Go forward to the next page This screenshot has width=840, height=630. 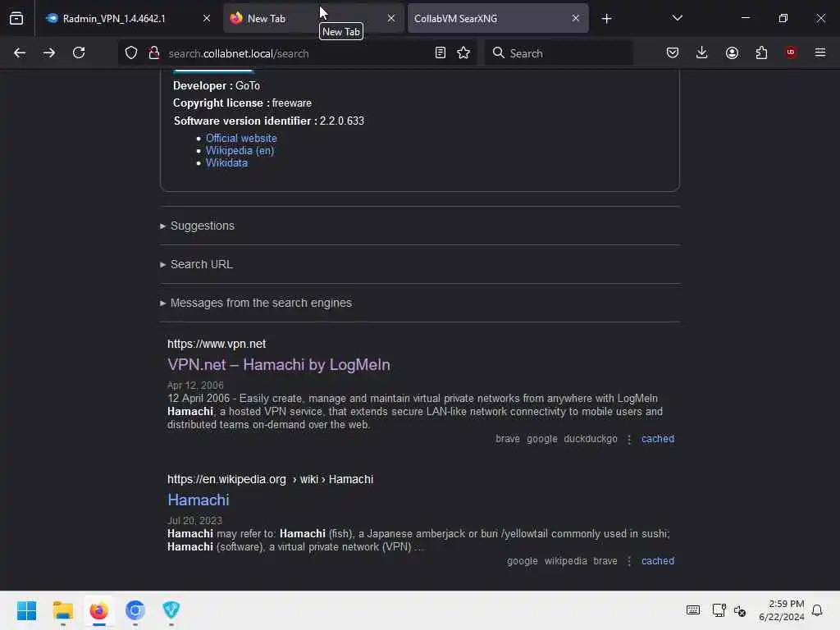[49, 52]
